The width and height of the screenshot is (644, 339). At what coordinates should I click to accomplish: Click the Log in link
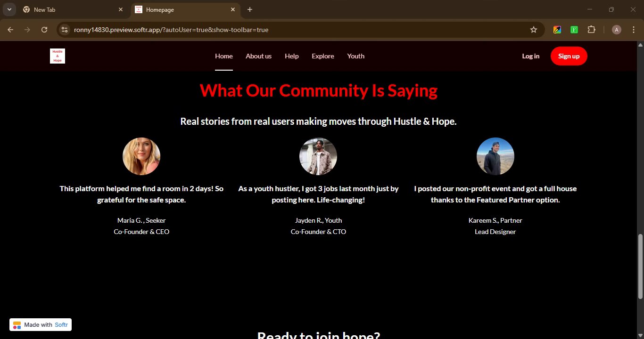coord(531,56)
